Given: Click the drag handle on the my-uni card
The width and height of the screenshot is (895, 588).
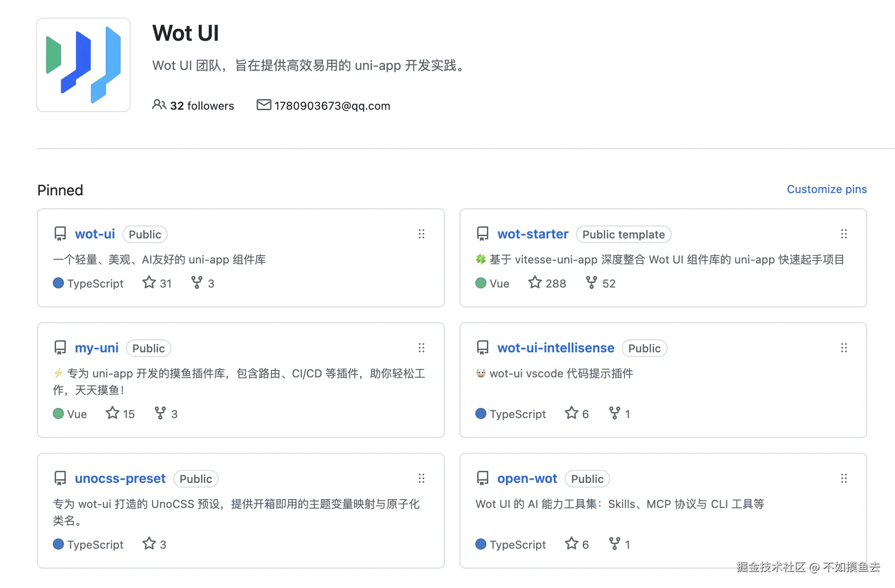Looking at the screenshot, I should pyautogui.click(x=421, y=348).
